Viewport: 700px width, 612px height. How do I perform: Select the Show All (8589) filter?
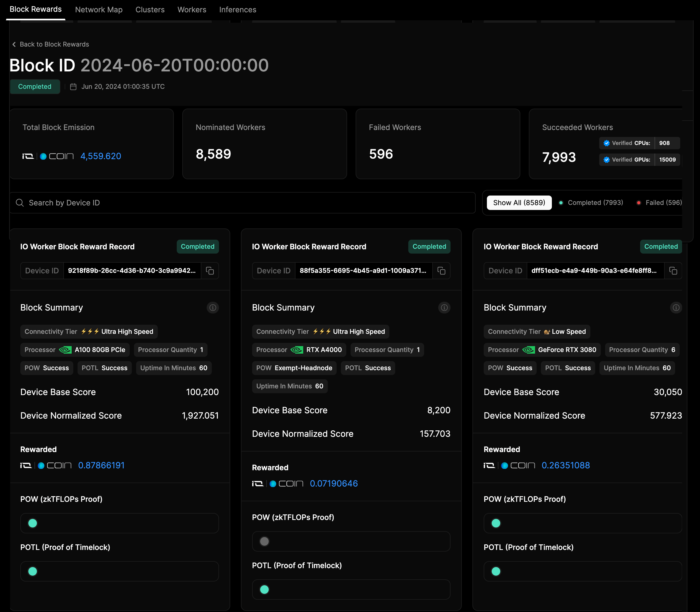(519, 203)
